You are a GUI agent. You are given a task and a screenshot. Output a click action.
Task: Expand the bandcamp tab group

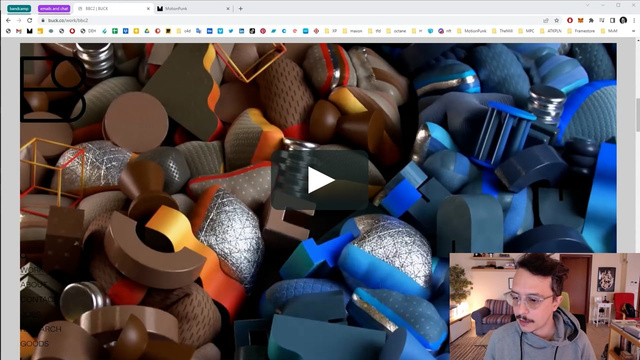[19, 8]
